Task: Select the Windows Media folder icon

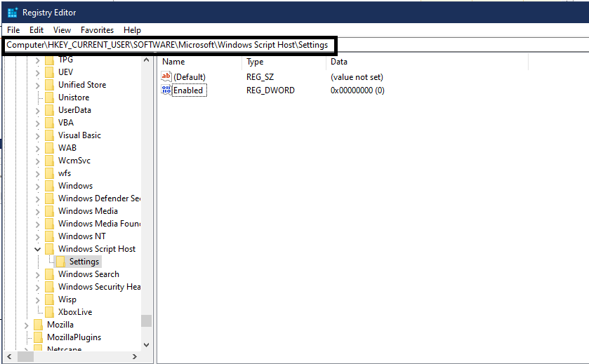Action: (x=49, y=211)
